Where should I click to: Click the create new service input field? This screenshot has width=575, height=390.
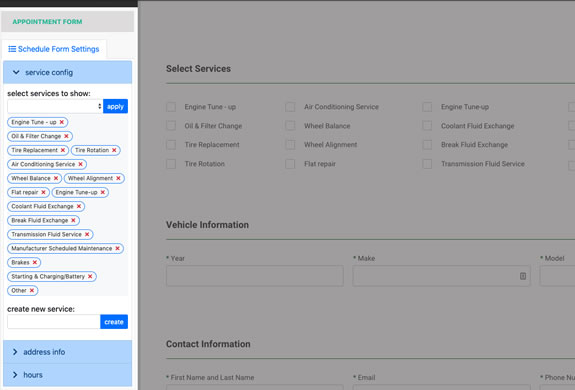point(54,322)
